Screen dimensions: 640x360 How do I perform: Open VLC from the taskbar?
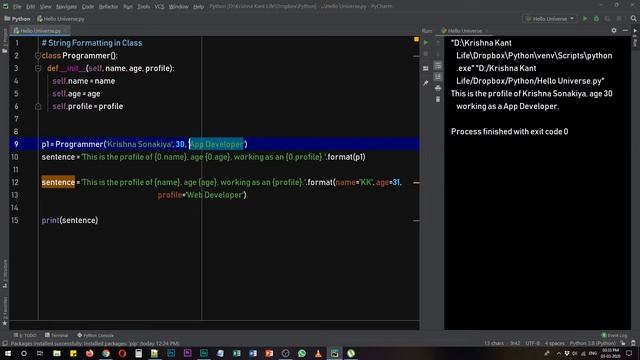318,353
